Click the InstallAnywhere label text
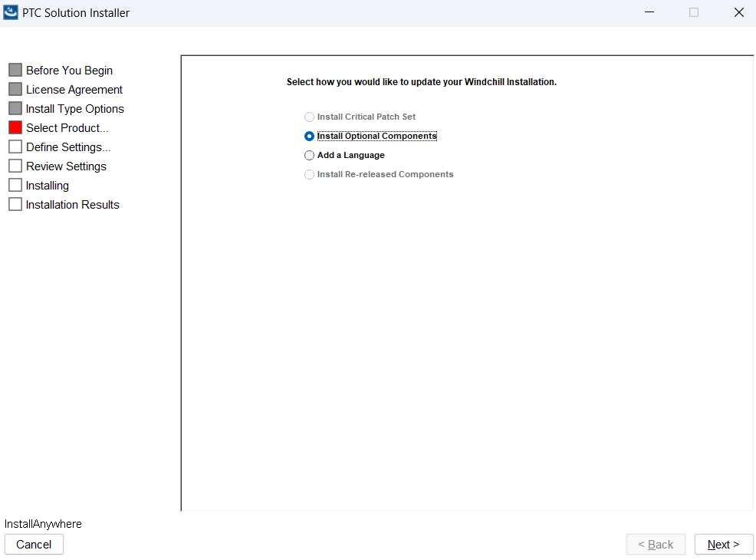This screenshot has width=756, height=560. tap(43, 524)
